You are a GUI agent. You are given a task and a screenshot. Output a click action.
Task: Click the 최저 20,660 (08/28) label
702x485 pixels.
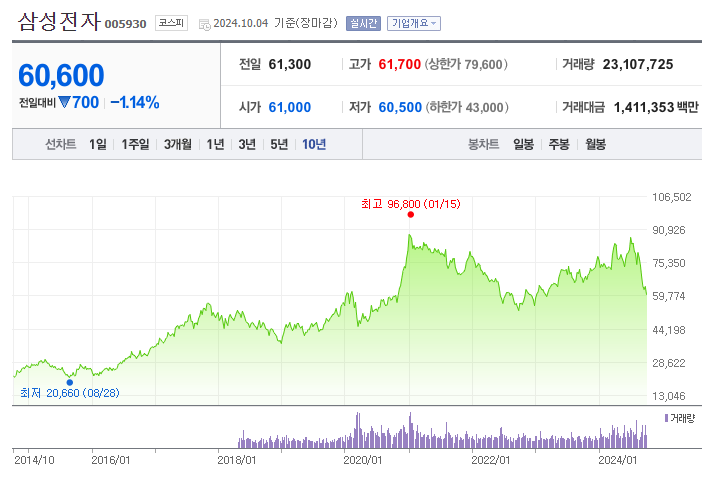70,393
